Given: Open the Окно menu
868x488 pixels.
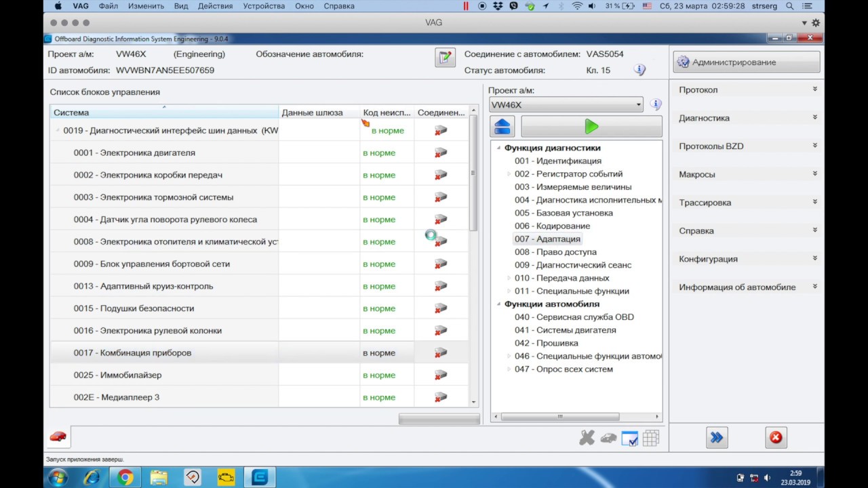Looking at the screenshot, I should (x=304, y=6).
